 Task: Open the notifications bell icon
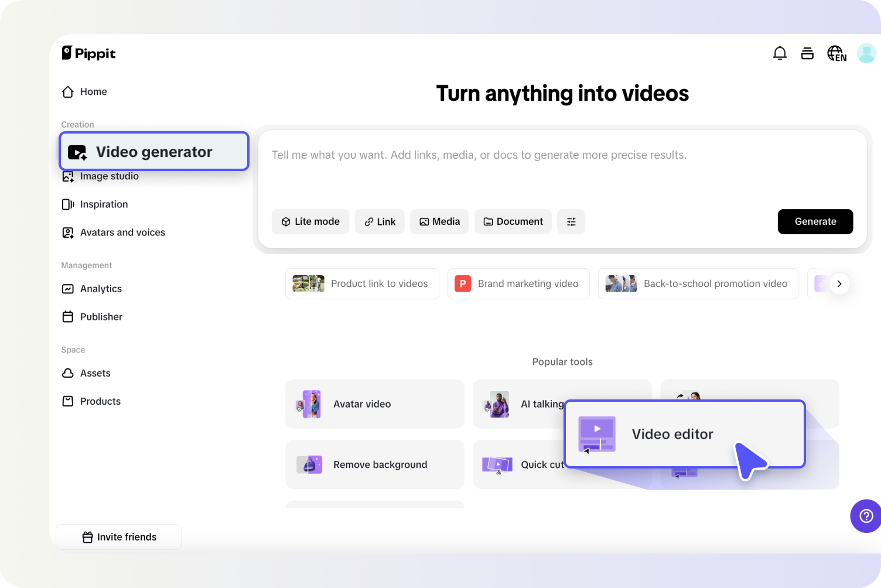point(780,53)
